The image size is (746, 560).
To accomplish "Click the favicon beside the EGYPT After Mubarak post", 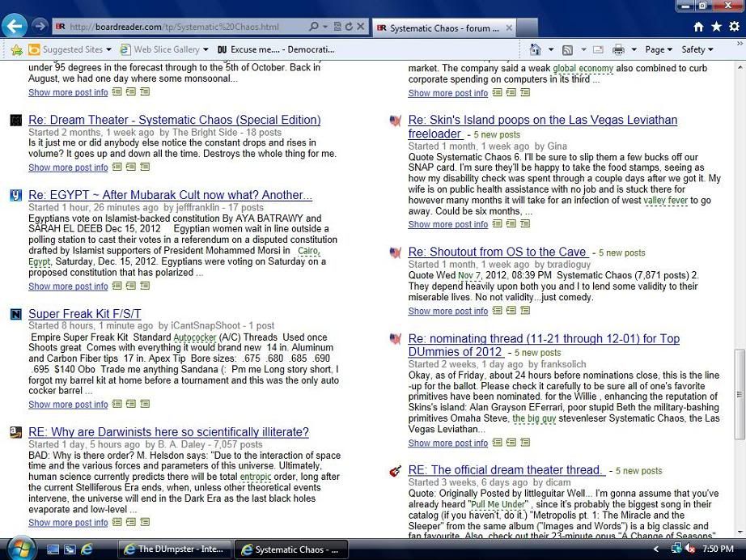I will pos(15,195).
